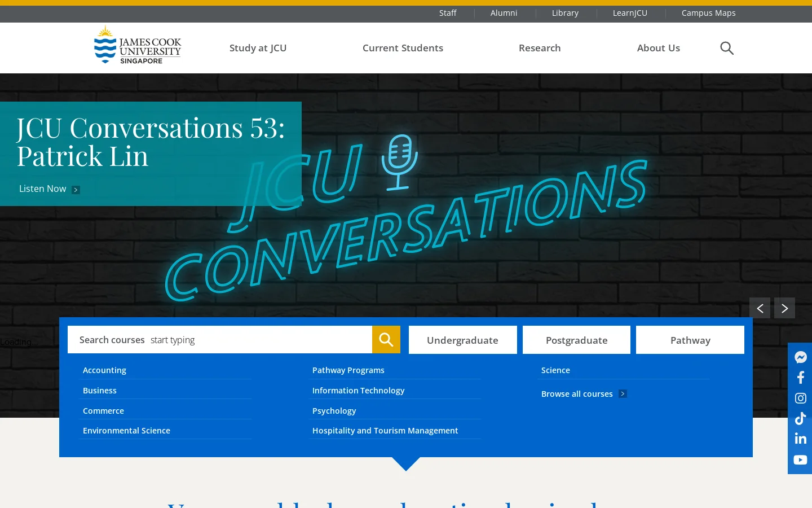Open the Information Technology course link
The height and width of the screenshot is (508, 812).
(358, 391)
